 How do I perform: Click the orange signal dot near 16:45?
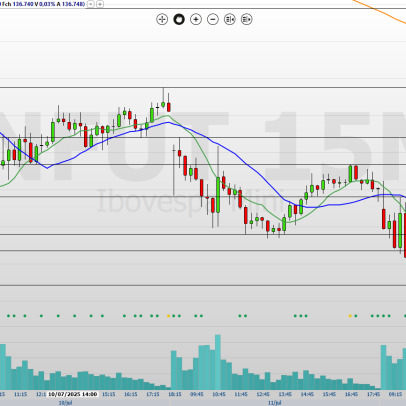(350, 316)
